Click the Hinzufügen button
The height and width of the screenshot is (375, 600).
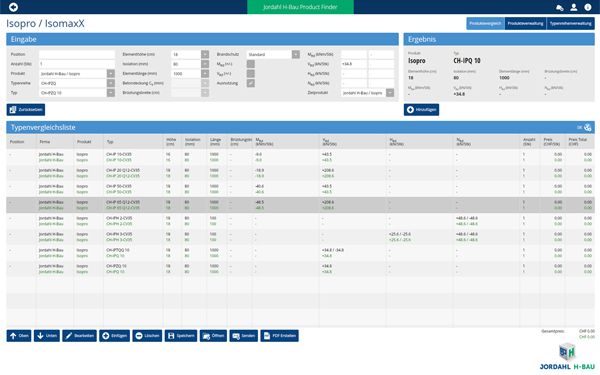[421, 110]
